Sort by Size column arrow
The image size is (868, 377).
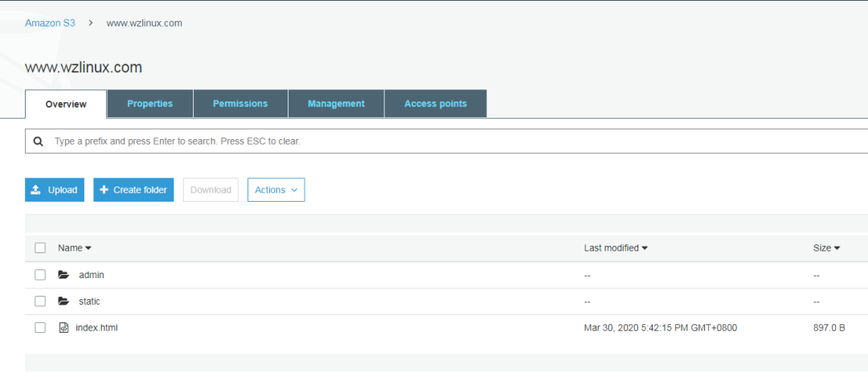pos(837,248)
